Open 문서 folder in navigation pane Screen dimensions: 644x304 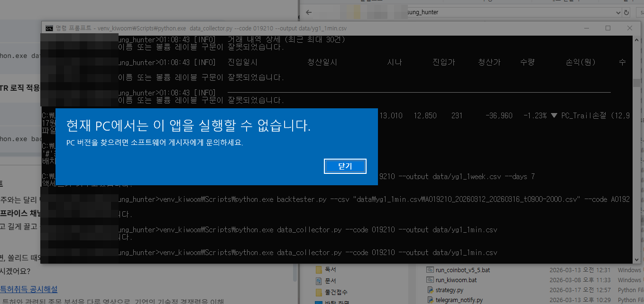click(x=331, y=281)
